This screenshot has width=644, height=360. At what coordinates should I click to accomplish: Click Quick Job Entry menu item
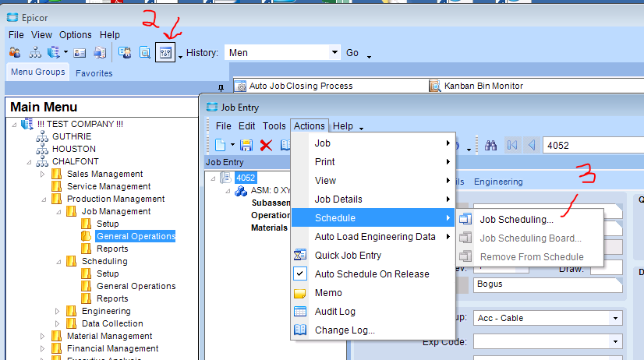click(x=373, y=256)
